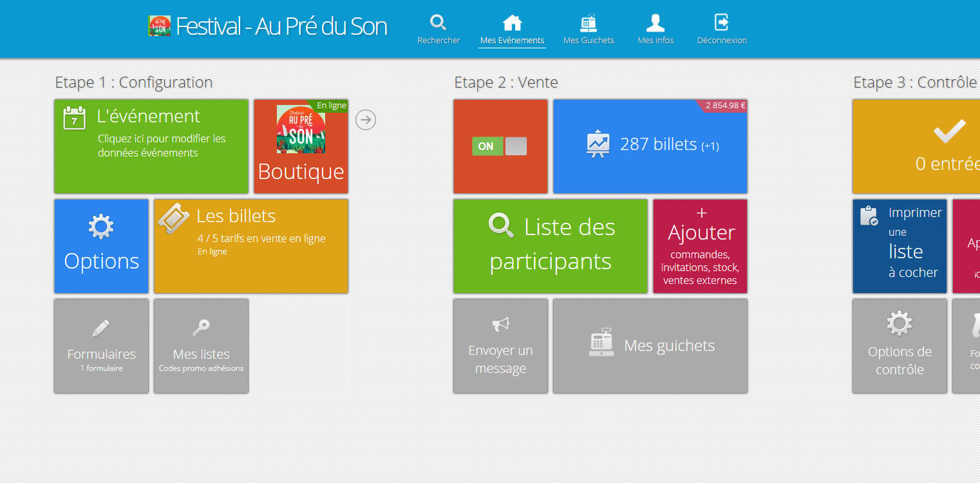Open Mes Guichets in top navigation

589,30
